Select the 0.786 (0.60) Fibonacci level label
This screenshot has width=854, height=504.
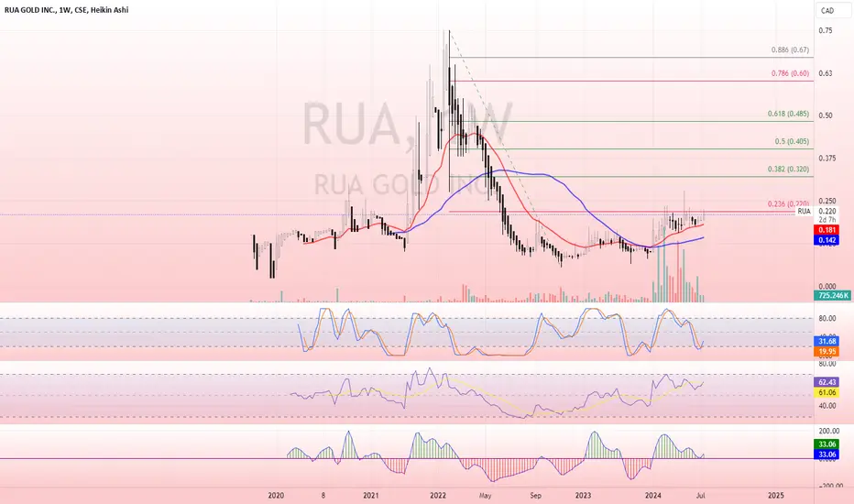pyautogui.click(x=790, y=73)
